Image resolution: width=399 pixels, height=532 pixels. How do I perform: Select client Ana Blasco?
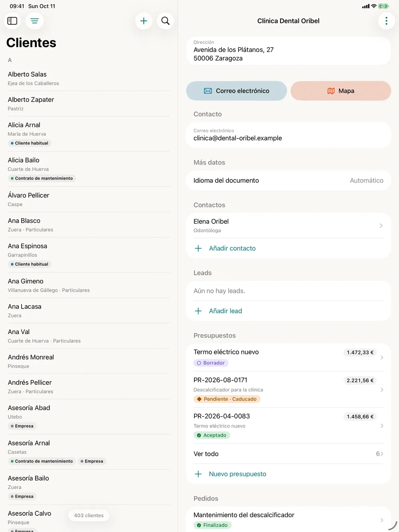[x=89, y=225]
